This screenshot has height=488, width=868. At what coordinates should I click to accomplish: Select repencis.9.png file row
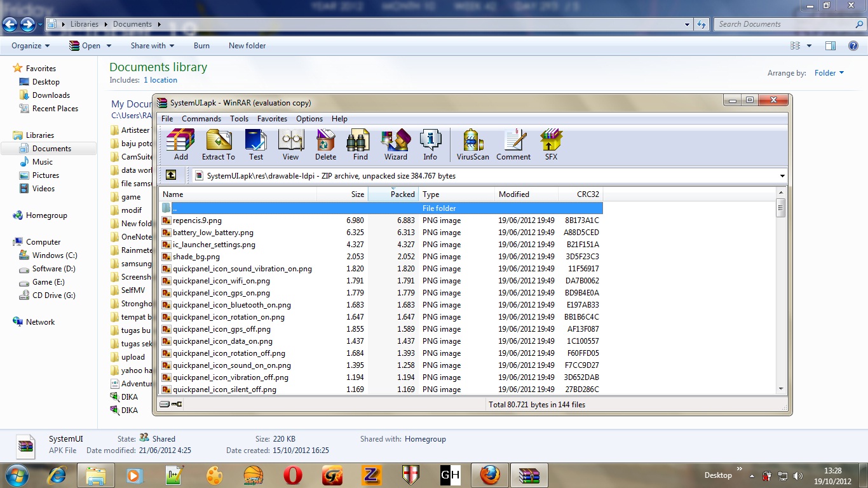[381, 220]
